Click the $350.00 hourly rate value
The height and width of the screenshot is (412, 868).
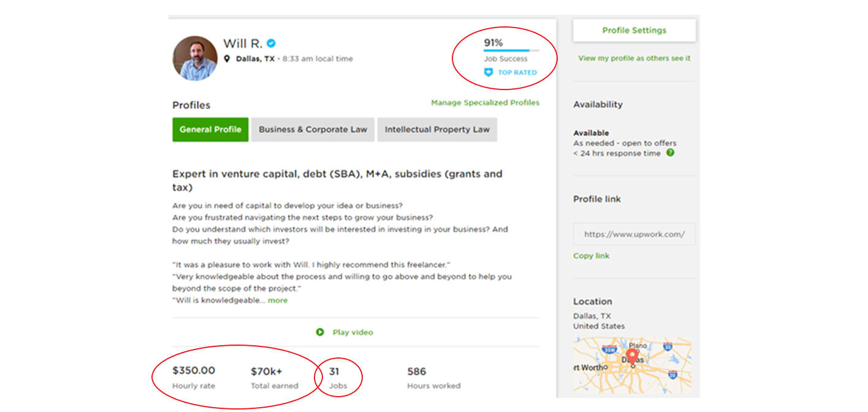click(194, 370)
